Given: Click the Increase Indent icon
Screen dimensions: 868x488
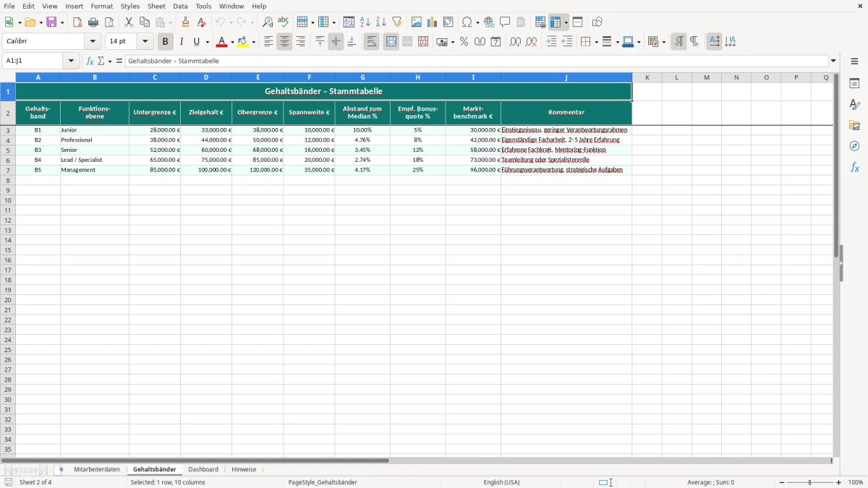Looking at the screenshot, I should point(551,42).
